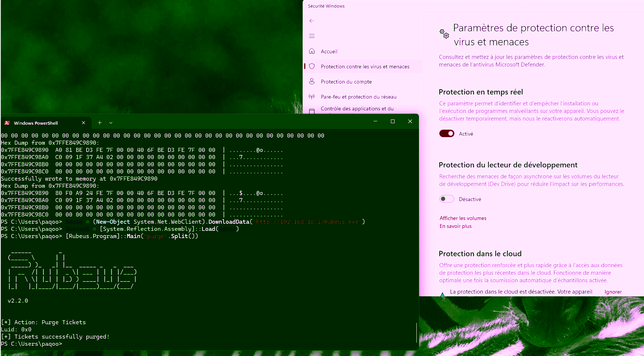Click the back arrow in Sécurité Windows

[311, 21]
